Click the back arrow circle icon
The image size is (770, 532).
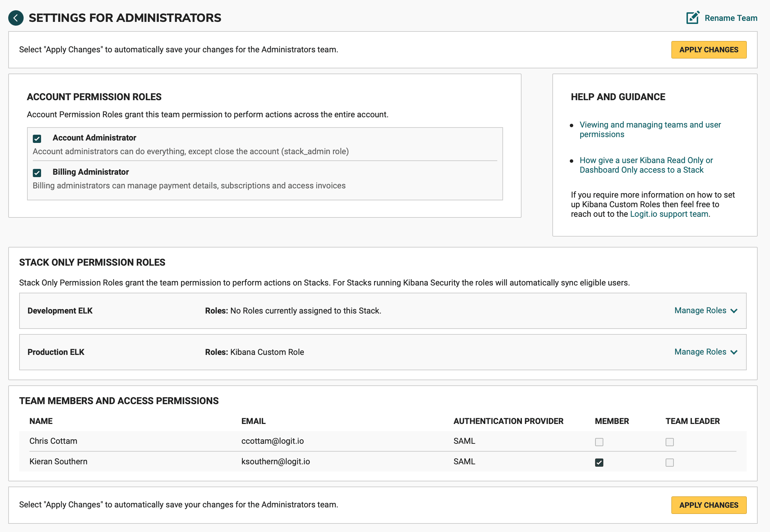(16, 18)
